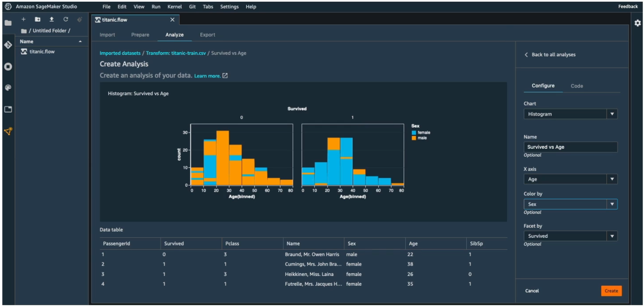Viewport: 644px width, 307px height.
Task: Click the Create button
Action: tap(611, 291)
